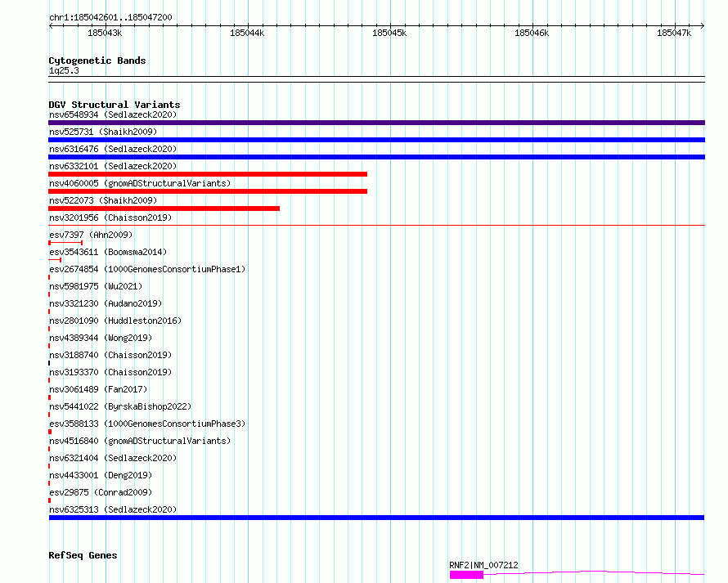
Task: Click the chr1:185042601..185047200 coordinate label
Action: click(110, 17)
